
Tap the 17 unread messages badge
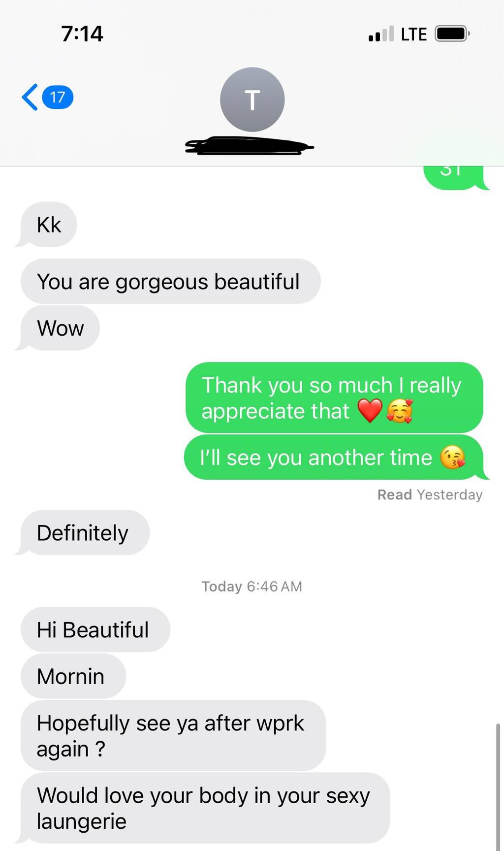[x=58, y=97]
